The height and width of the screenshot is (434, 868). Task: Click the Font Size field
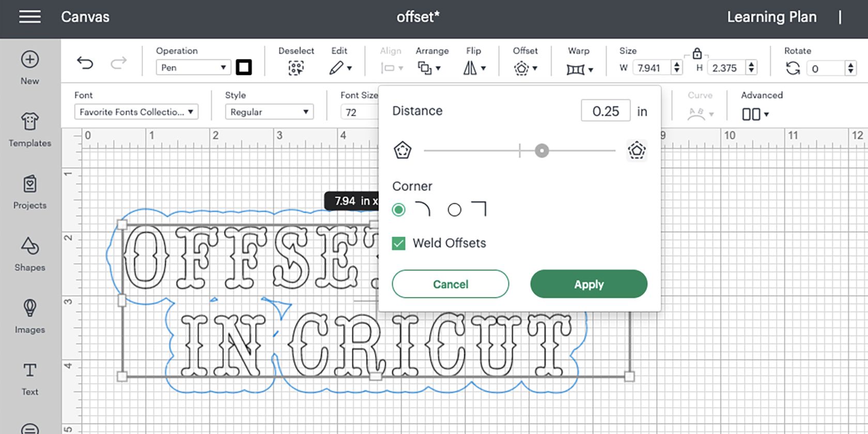360,112
